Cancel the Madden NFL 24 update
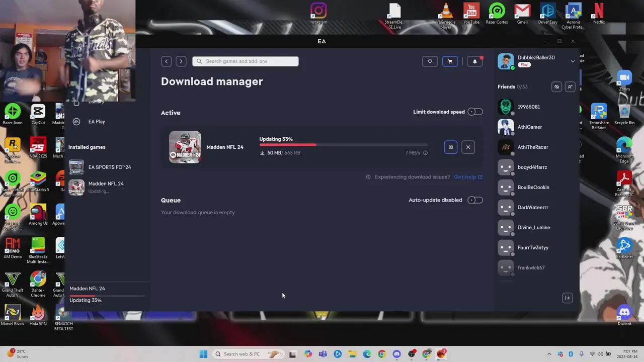644x362 pixels. [468, 147]
